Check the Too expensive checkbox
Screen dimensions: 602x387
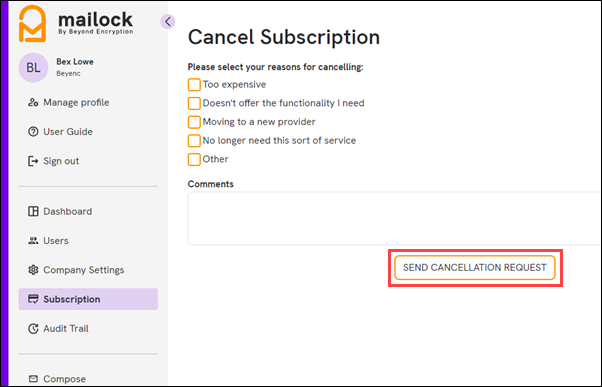click(194, 84)
